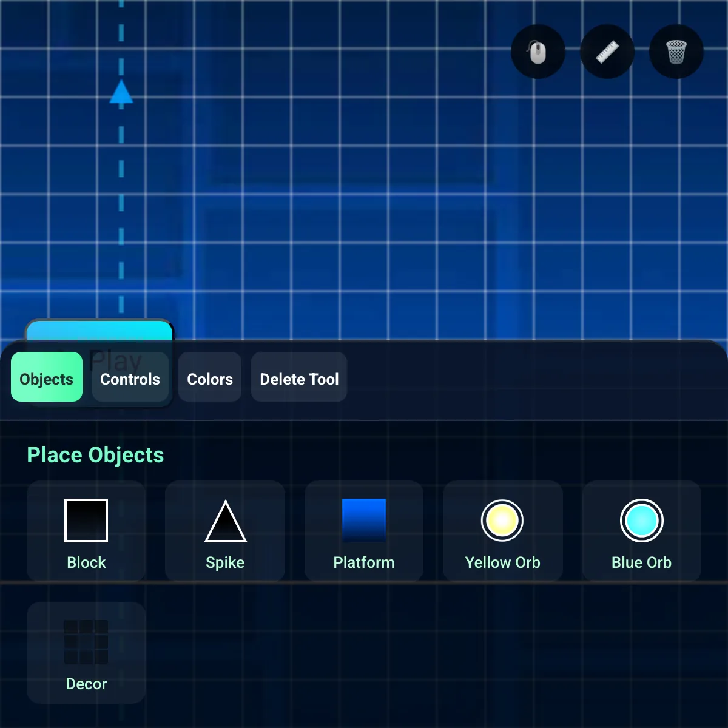Click the Yellow Orb text label

point(502,562)
